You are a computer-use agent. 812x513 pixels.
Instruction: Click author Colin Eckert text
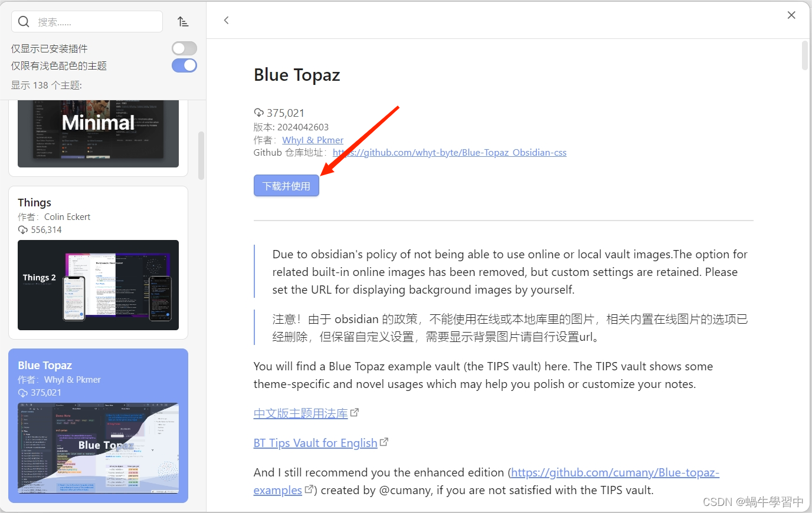(67, 216)
